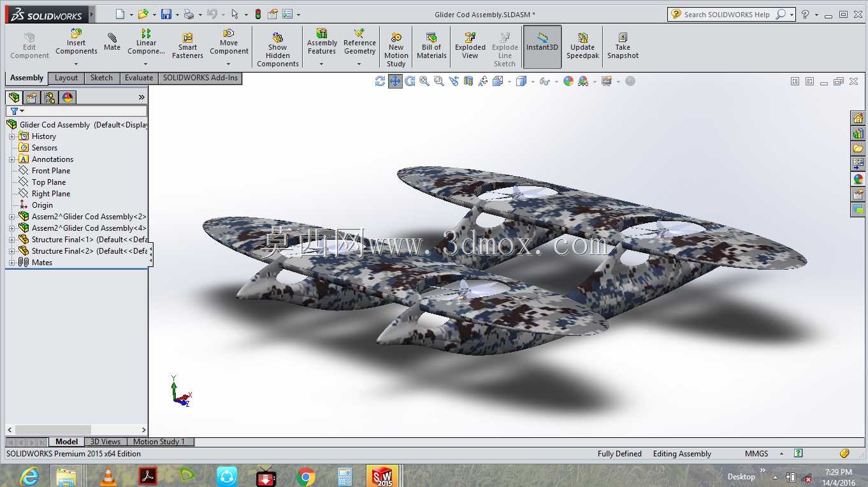868x487 pixels.
Task: Select the Front Plane tree item
Action: point(51,171)
